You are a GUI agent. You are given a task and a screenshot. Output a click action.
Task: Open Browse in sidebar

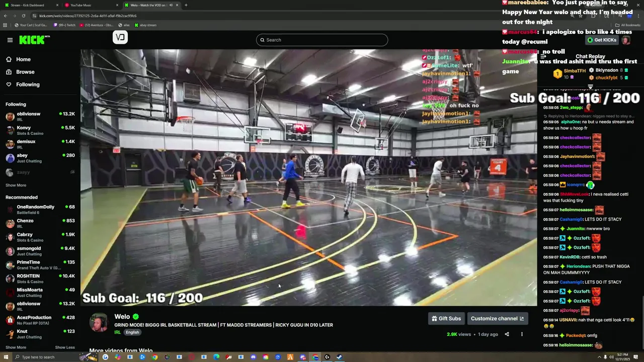25,72
